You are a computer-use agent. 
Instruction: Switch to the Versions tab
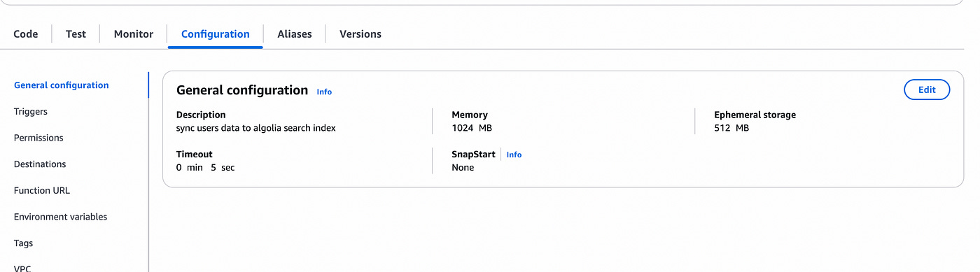[360, 34]
